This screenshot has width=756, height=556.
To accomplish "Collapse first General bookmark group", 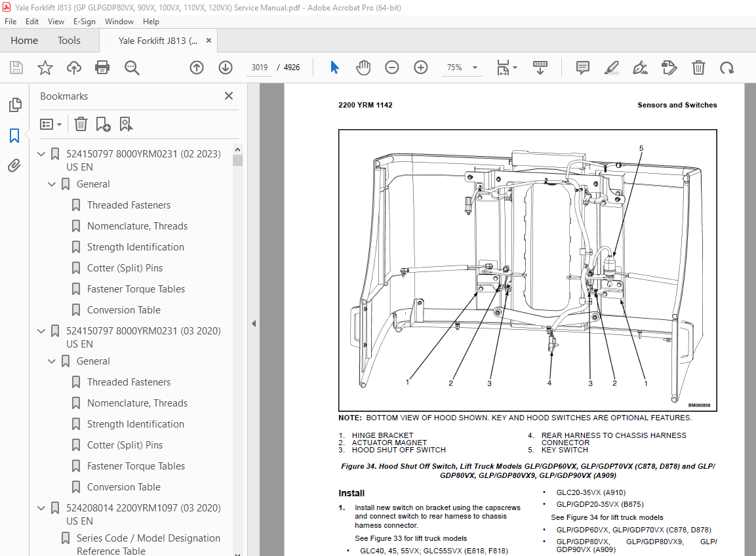I will click(x=52, y=184).
